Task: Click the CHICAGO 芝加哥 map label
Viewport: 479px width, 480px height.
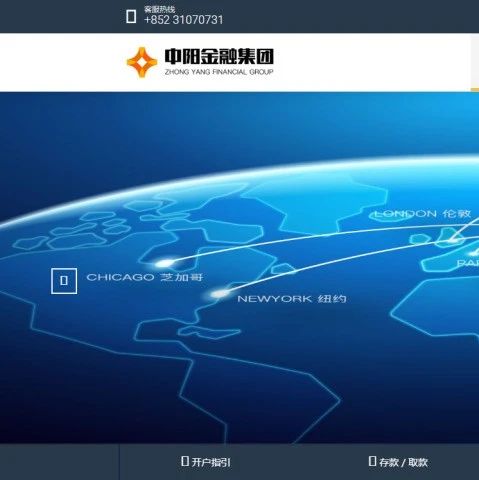Action: point(145,277)
